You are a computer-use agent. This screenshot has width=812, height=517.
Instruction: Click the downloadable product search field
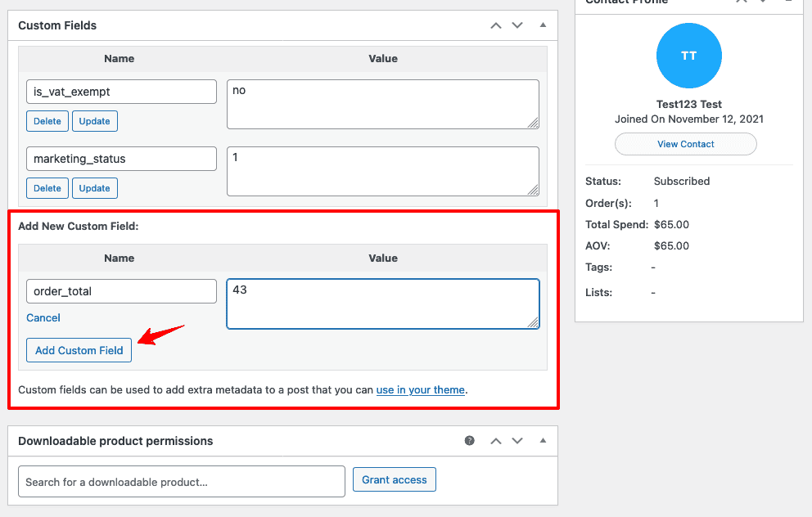click(182, 482)
